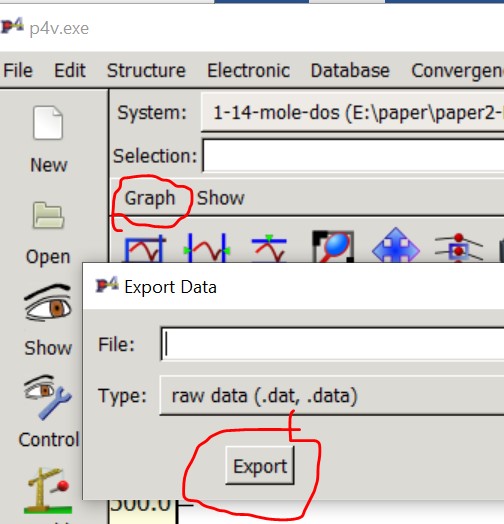Open the Database menu

350,71
